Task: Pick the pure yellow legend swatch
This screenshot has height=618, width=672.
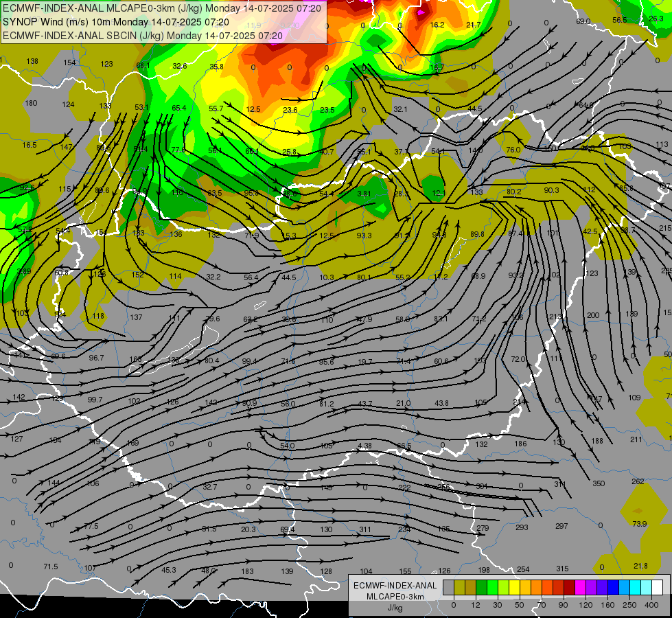Action: point(514,588)
